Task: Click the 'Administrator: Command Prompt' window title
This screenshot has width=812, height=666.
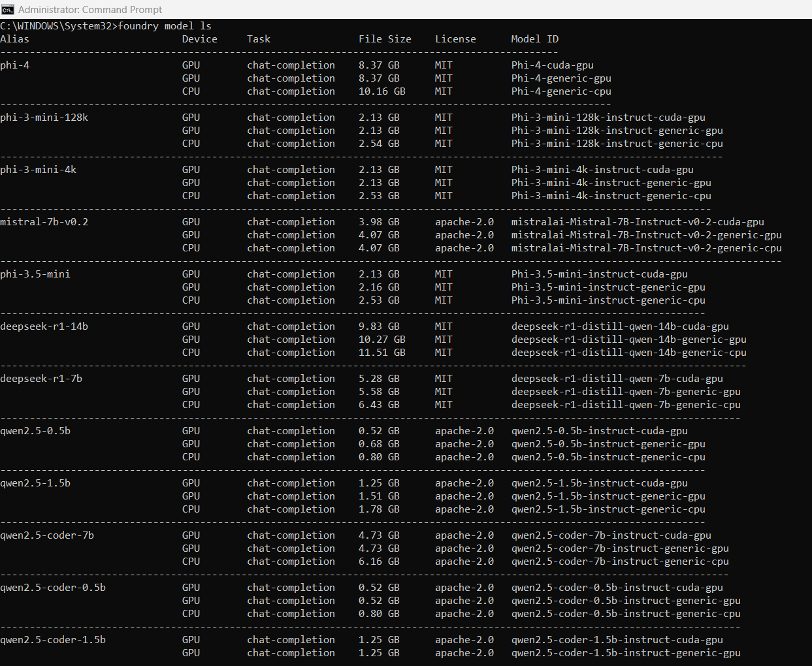Action: [90, 10]
